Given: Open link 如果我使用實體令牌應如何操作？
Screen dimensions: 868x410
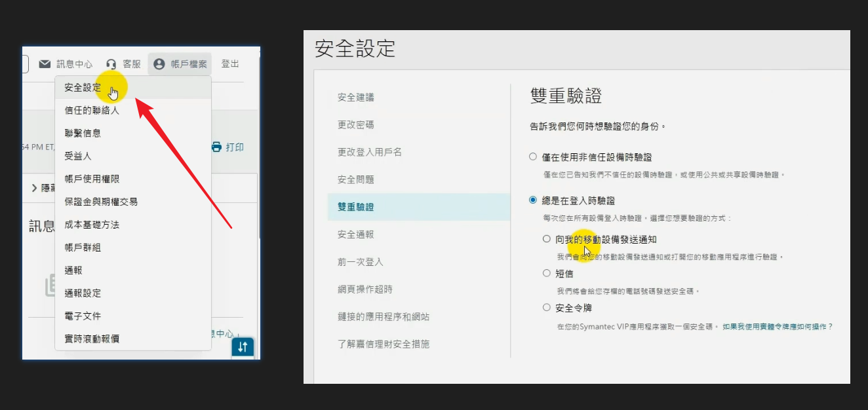Looking at the screenshot, I should (778, 326).
